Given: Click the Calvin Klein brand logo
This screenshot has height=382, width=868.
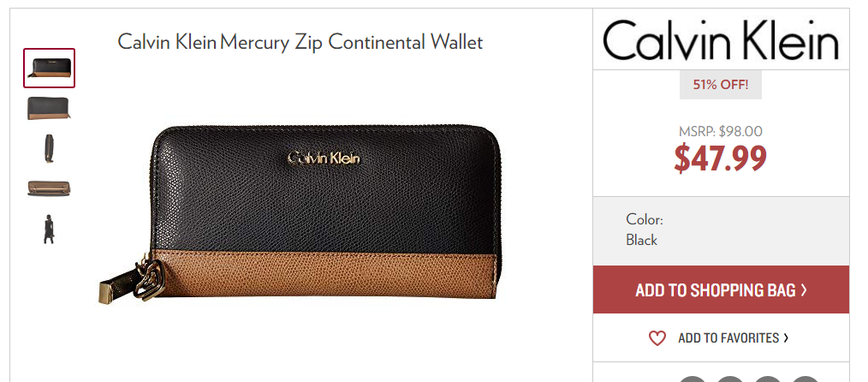Looking at the screenshot, I should pos(721,40).
